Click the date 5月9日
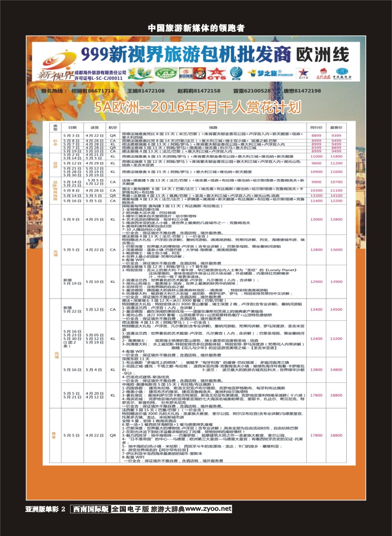The height and width of the screenshot is (536, 392). tap(71, 219)
